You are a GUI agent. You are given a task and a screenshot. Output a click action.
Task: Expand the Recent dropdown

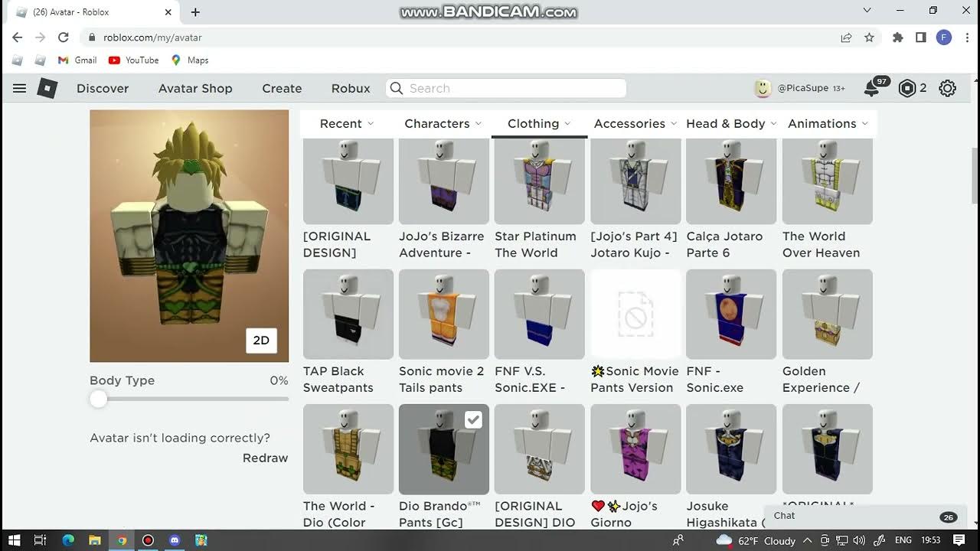pos(347,124)
